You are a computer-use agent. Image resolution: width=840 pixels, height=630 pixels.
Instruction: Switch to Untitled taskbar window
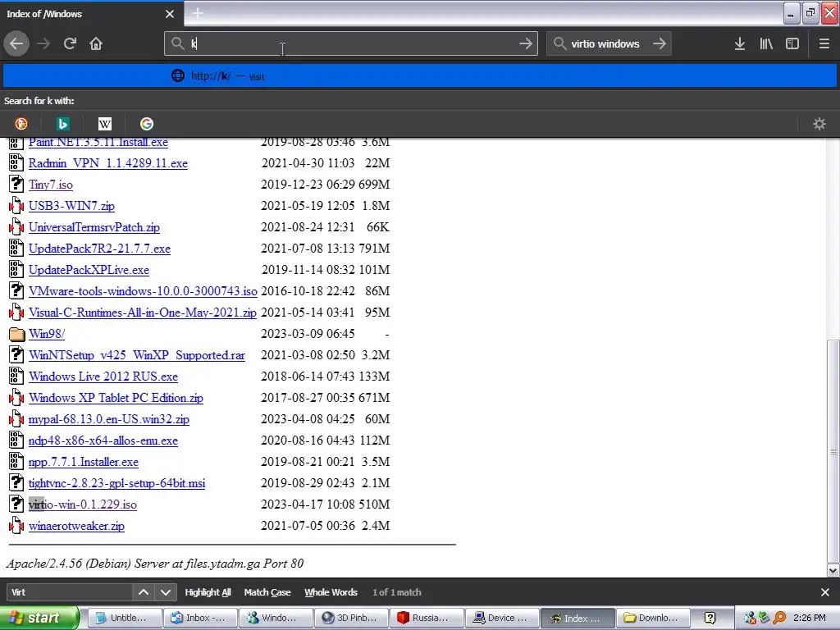pyautogui.click(x=125, y=618)
